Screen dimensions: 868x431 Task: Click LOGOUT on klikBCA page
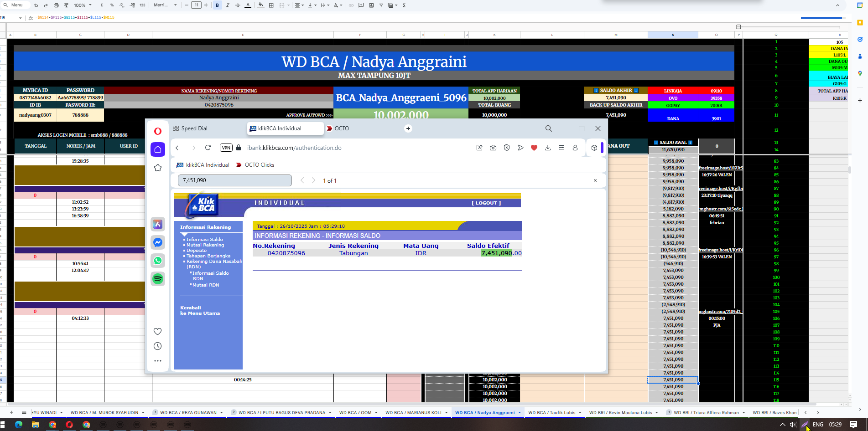(x=486, y=203)
